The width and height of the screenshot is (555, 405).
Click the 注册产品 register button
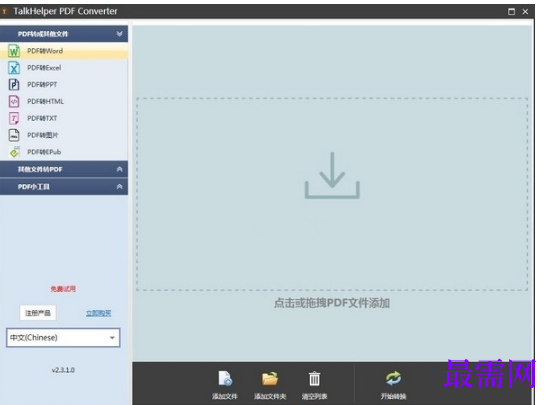pyautogui.click(x=38, y=313)
